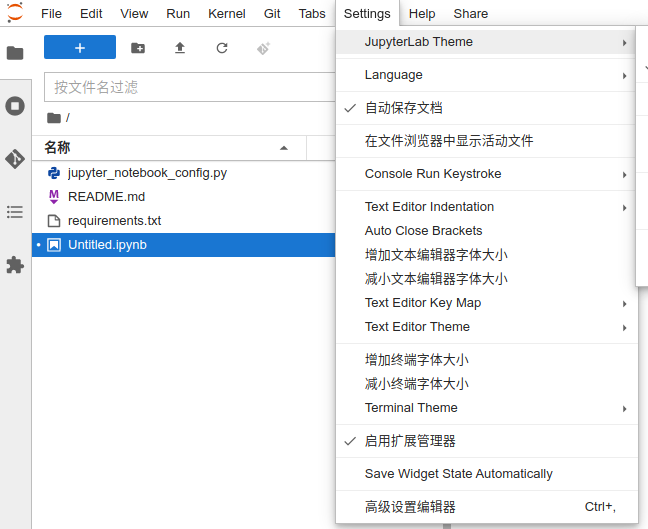
Task: Select Untitled.ipynb file name
Action: click(x=107, y=245)
